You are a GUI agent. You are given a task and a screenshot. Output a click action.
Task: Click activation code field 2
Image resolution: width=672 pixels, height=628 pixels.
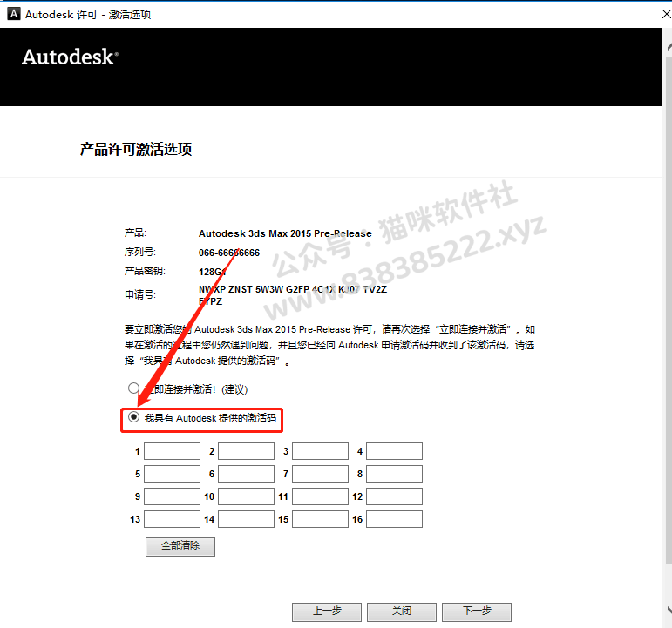coord(246,451)
